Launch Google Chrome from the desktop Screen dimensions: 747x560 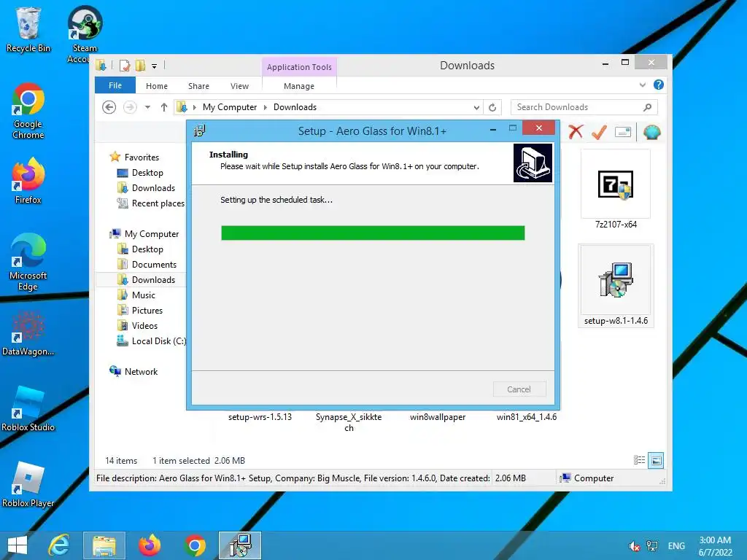[x=28, y=111]
